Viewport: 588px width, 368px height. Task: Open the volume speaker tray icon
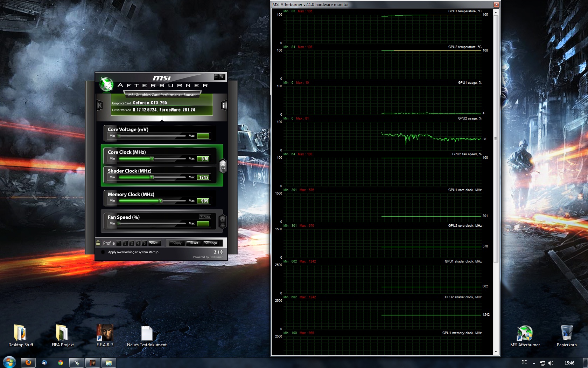551,363
